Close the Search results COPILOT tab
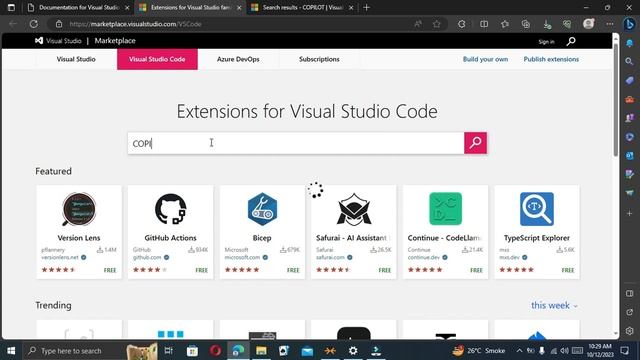The height and width of the screenshot is (360, 640). pyautogui.click(x=351, y=7)
